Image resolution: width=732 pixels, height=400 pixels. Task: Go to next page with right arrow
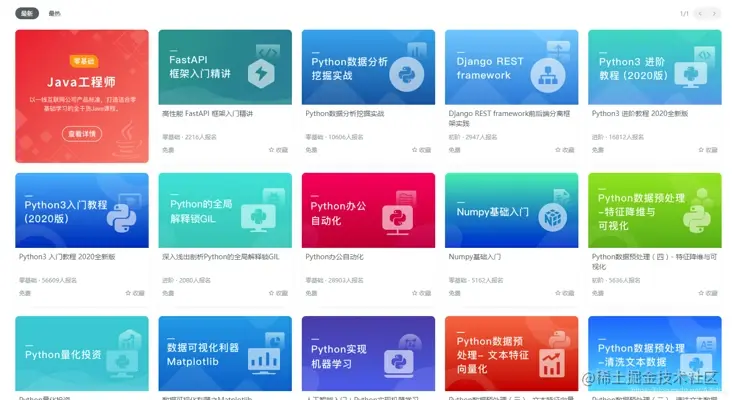714,14
